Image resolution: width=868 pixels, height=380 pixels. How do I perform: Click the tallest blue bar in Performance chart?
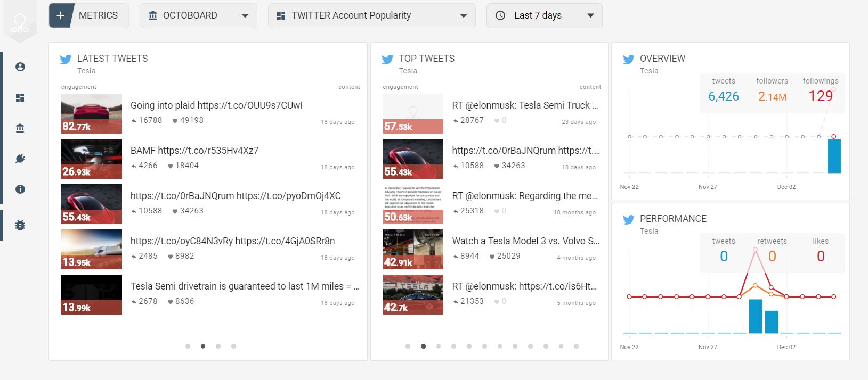click(x=756, y=316)
